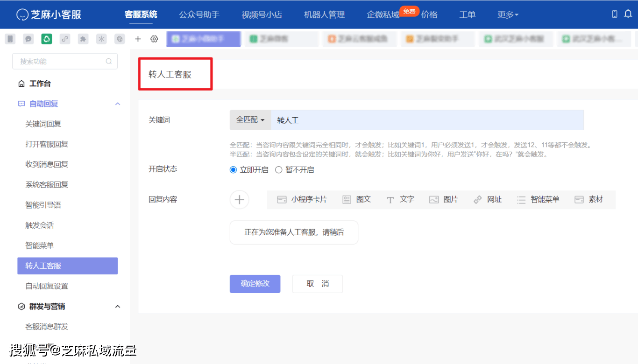This screenshot has width=638, height=364.
Task: Open the 视频号小店 section
Action: (262, 14)
